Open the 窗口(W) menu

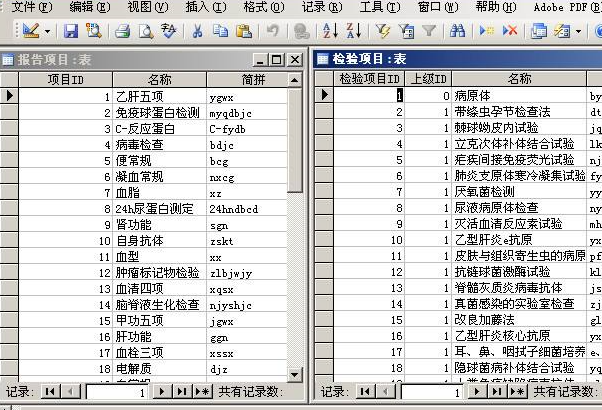tap(438, 7)
